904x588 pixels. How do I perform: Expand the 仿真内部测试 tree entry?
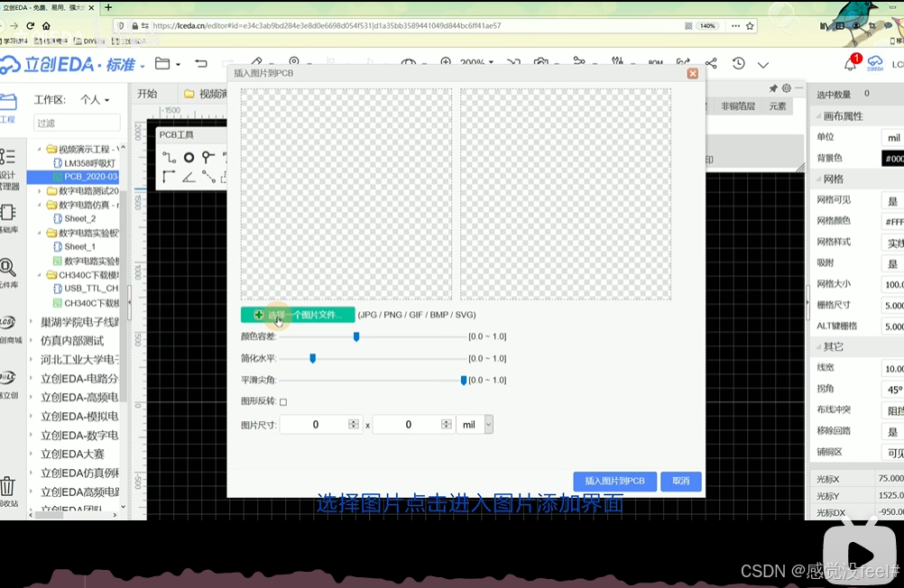[32, 341]
